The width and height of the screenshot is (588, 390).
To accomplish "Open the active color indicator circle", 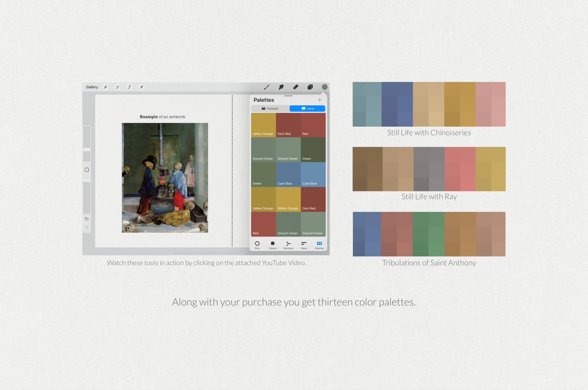I will 325,87.
